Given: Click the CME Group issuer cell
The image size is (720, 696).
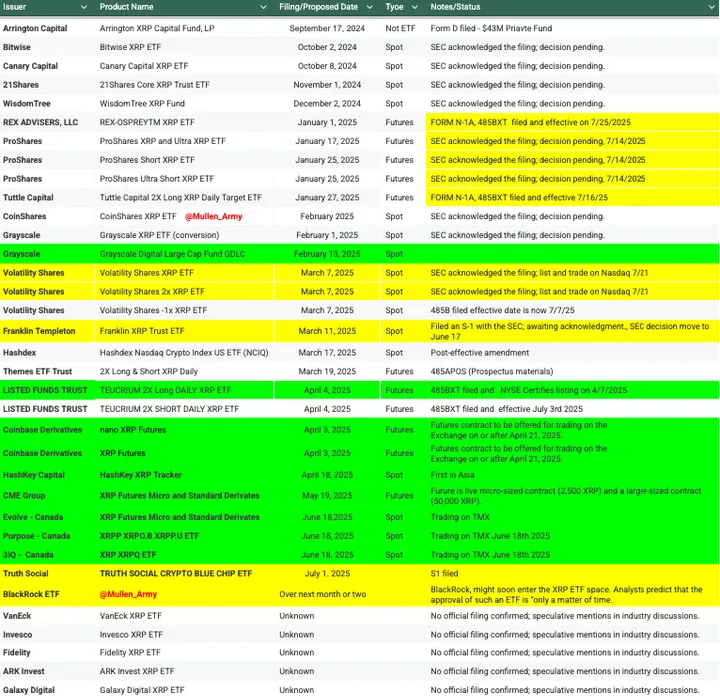Looking at the screenshot, I should coord(24,496).
